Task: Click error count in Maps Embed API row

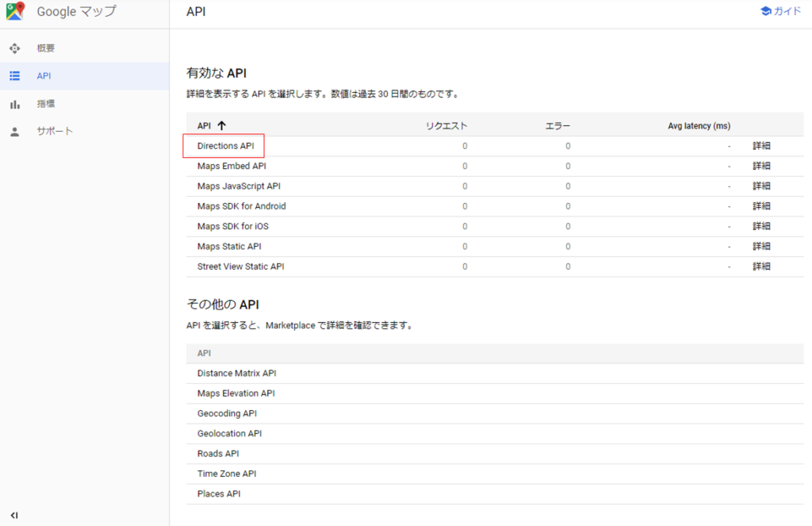Action: [x=568, y=167]
